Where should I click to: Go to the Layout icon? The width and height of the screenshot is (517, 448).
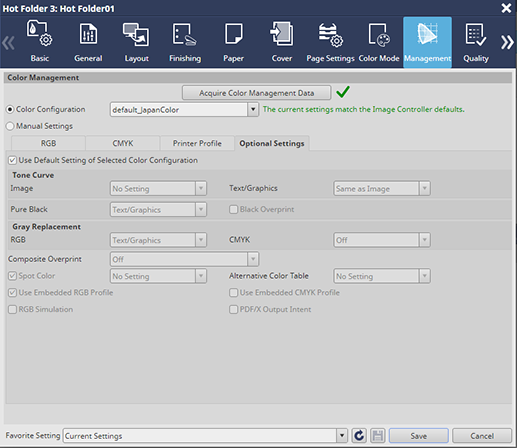point(136,34)
